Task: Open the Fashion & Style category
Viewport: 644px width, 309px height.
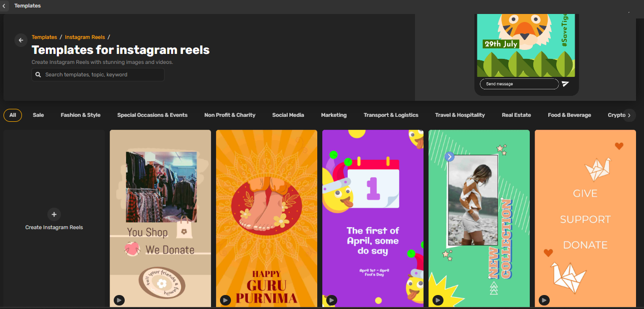Action: point(81,115)
